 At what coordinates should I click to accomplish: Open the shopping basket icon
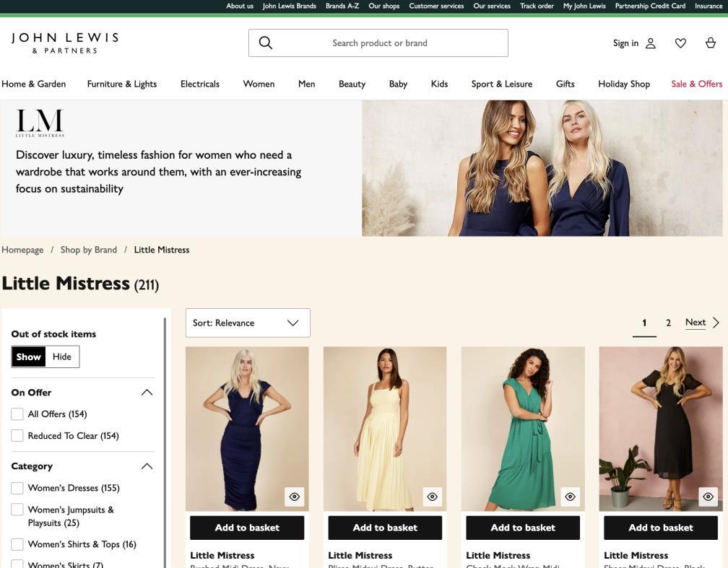(711, 43)
